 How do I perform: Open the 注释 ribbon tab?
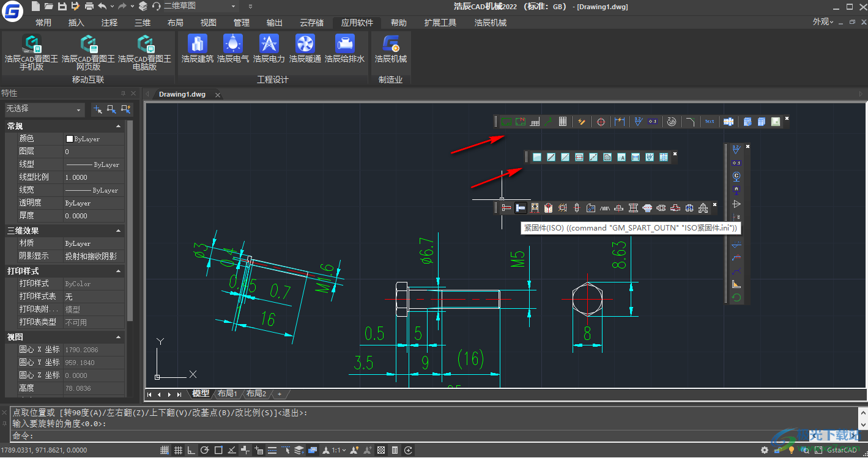[x=109, y=23]
